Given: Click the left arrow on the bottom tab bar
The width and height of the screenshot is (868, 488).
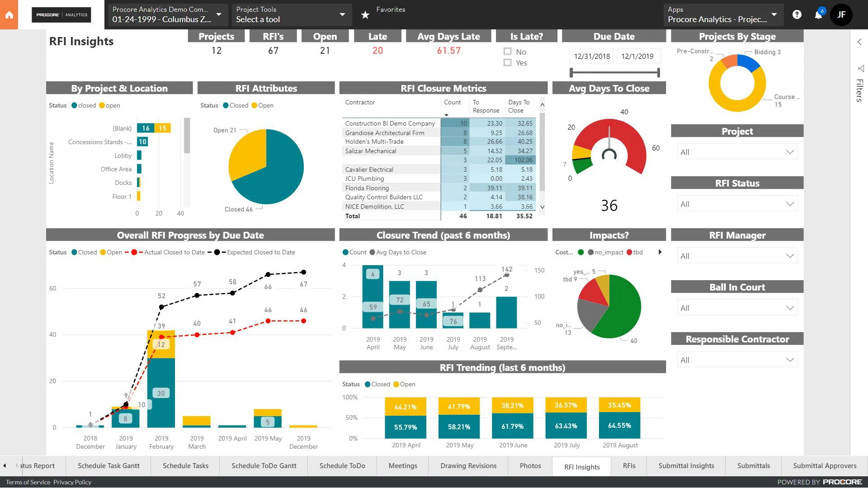Looking at the screenshot, I should click(5, 465).
